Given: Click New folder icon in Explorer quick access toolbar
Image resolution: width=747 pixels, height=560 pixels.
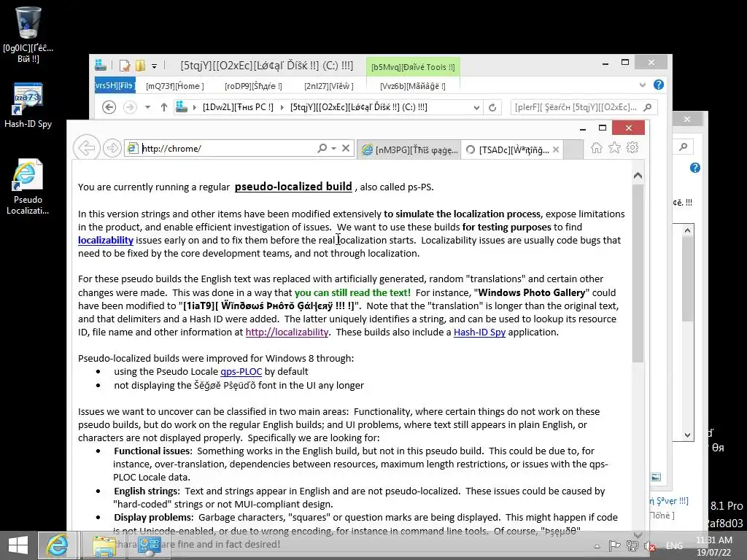Looking at the screenshot, I should point(141,65).
